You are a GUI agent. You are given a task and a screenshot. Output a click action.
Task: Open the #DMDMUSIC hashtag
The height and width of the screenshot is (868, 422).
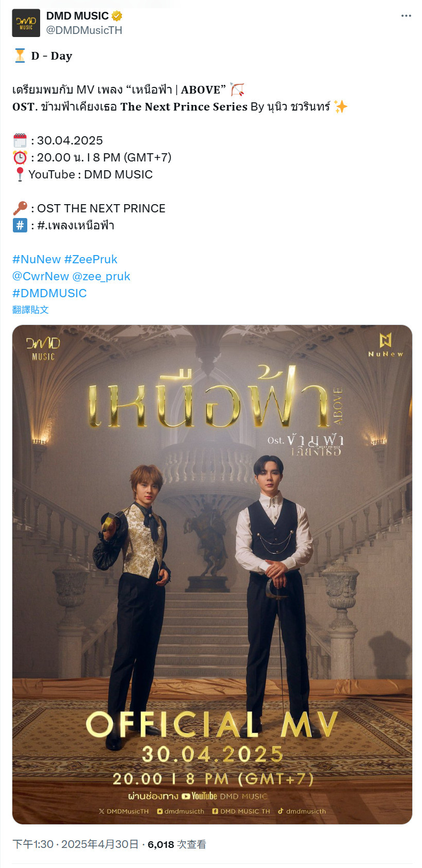tap(49, 293)
